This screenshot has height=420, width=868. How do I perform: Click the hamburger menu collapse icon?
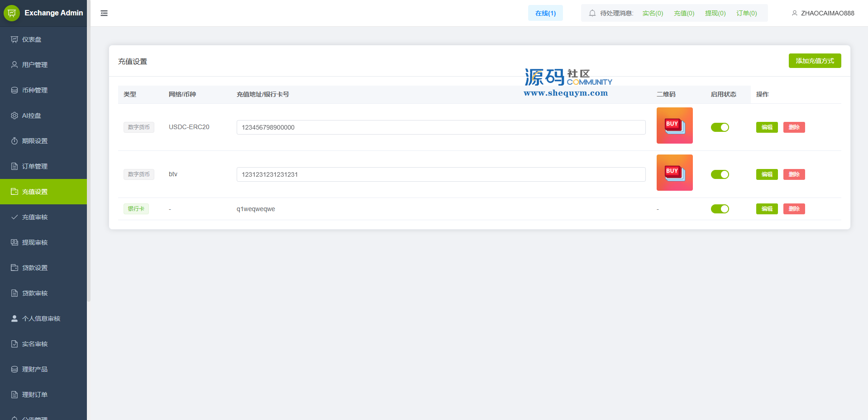[x=104, y=13]
